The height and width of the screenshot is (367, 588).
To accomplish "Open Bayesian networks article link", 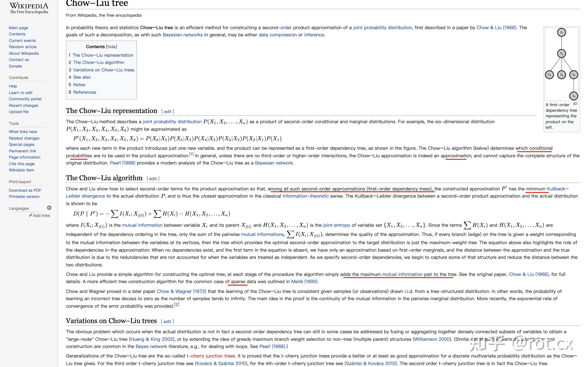I will pyautogui.click(x=182, y=35).
